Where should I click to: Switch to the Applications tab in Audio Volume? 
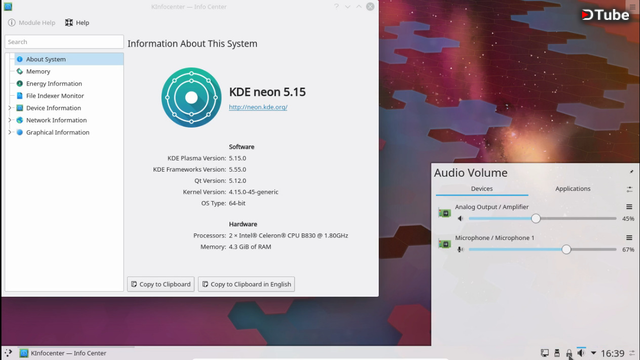[x=573, y=189]
